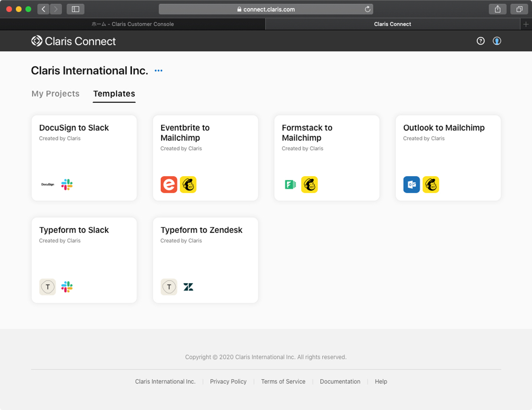Screen dimensions: 532x410
Task: Open the Privacy Policy link
Action: [x=228, y=381]
